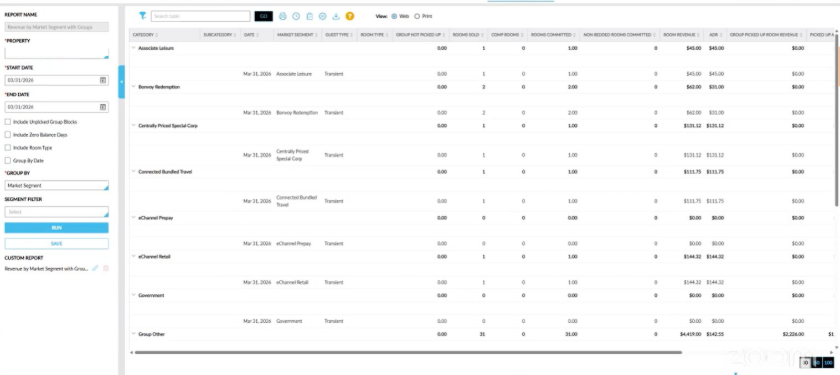Enable Include Unpicked Group Blocks checkbox

(x=8, y=122)
